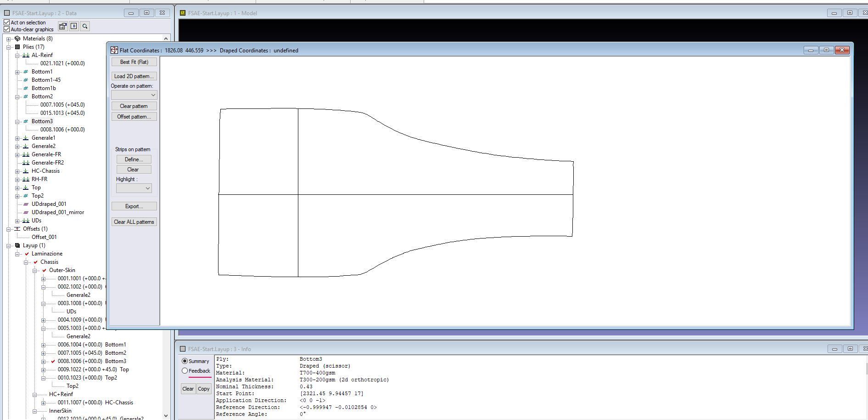Image resolution: width=868 pixels, height=420 pixels.
Task: Expand the Generale1 ply node
Action: coord(17,138)
